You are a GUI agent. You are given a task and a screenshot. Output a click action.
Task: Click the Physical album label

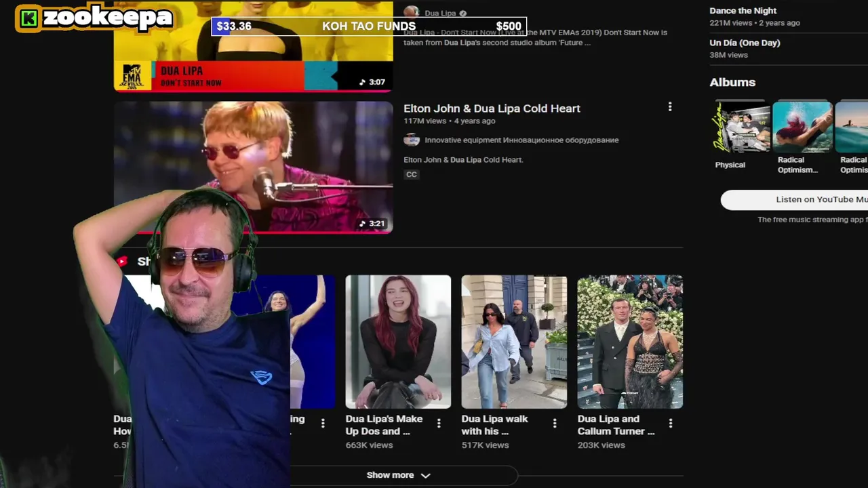[730, 165]
